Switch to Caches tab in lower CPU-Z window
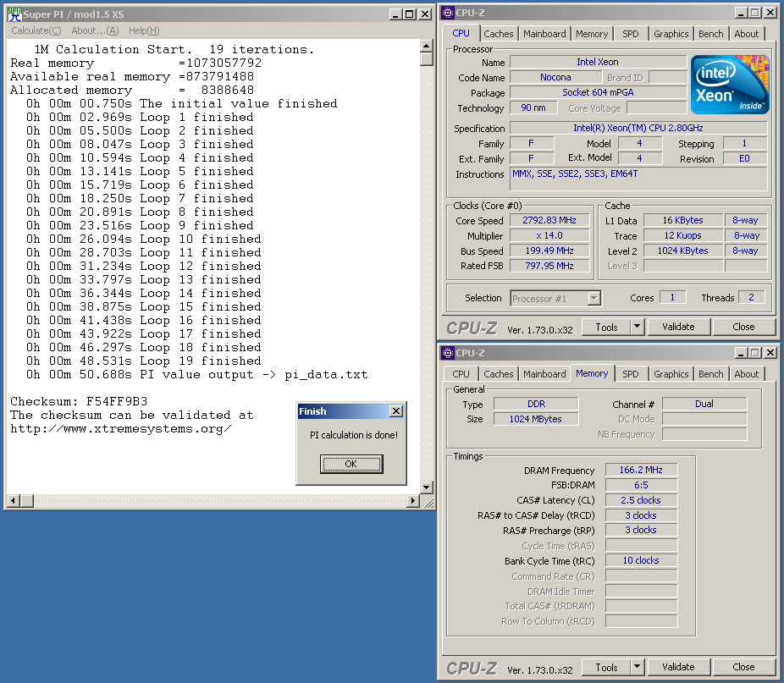The height and width of the screenshot is (683, 784). (x=499, y=374)
